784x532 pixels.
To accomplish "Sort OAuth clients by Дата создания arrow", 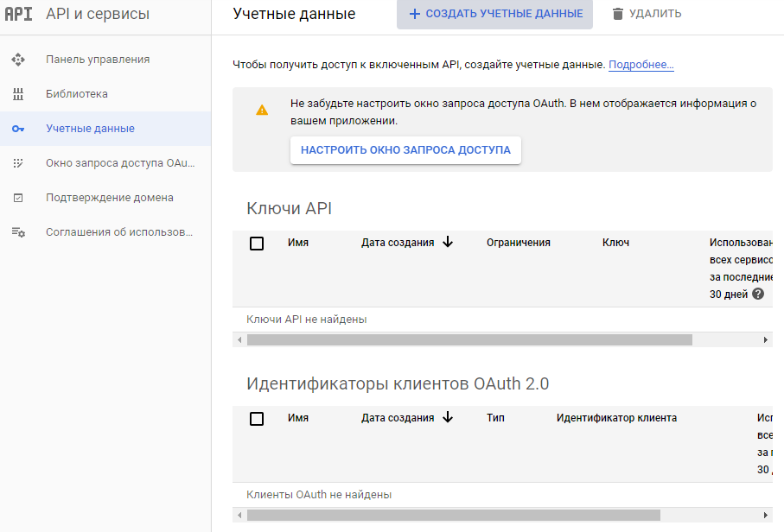I will click(448, 418).
